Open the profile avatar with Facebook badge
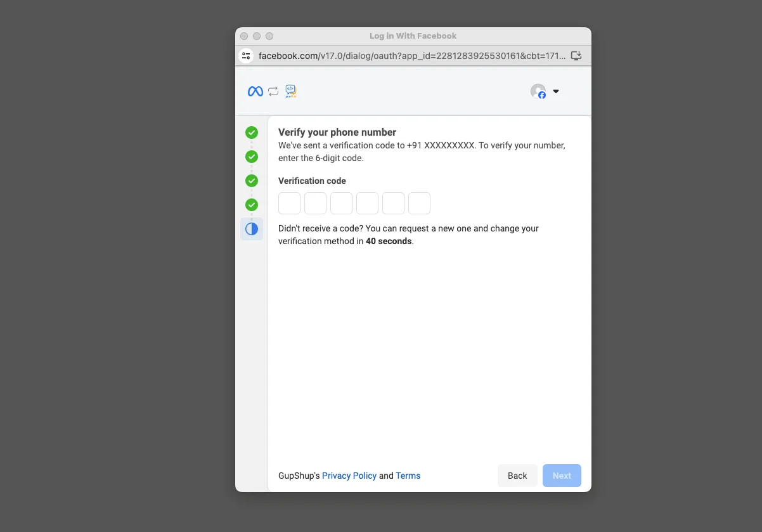762x532 pixels. coord(538,91)
